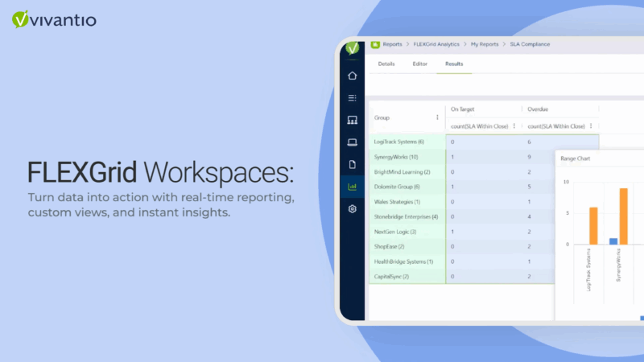
Task: Click the Vivantio logo in the top-left corner
Action: point(54,19)
